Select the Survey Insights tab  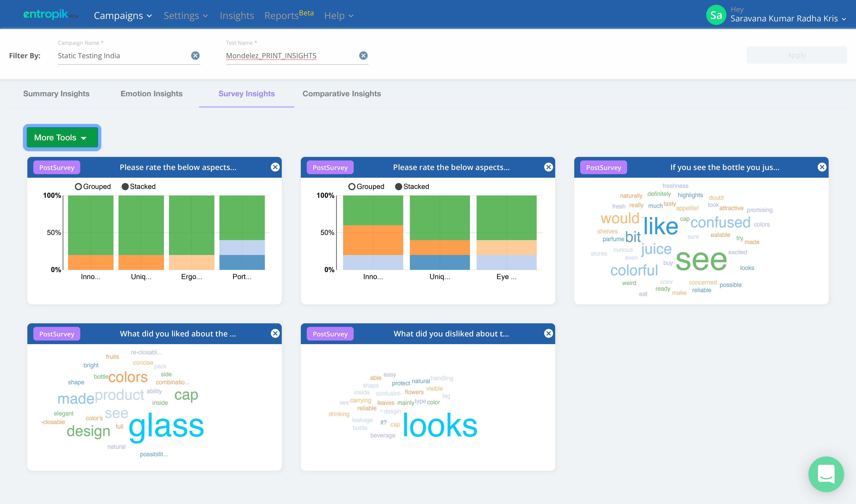(x=247, y=94)
